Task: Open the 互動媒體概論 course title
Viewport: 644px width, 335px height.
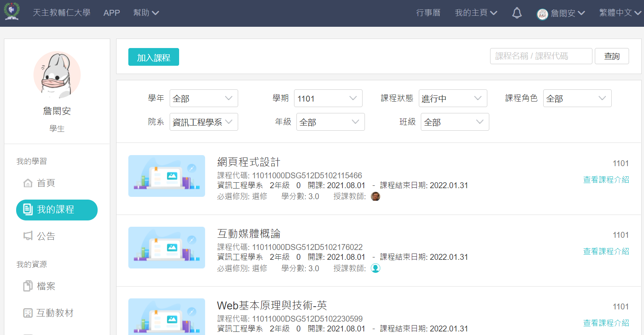Action: (249, 234)
